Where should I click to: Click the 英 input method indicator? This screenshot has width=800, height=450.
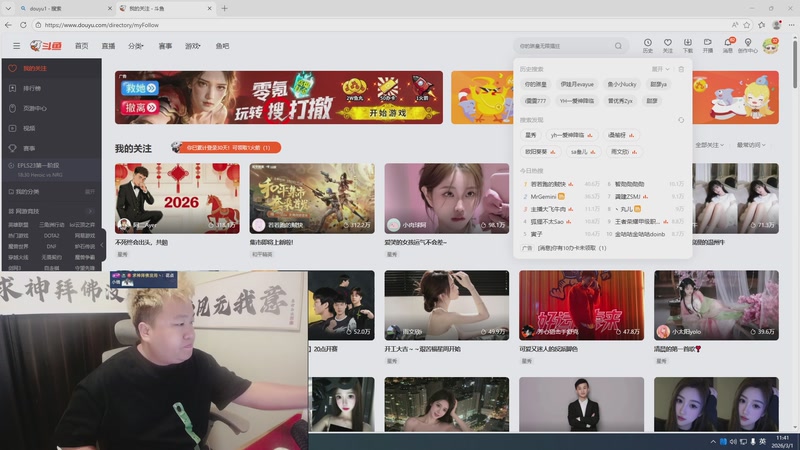762,441
